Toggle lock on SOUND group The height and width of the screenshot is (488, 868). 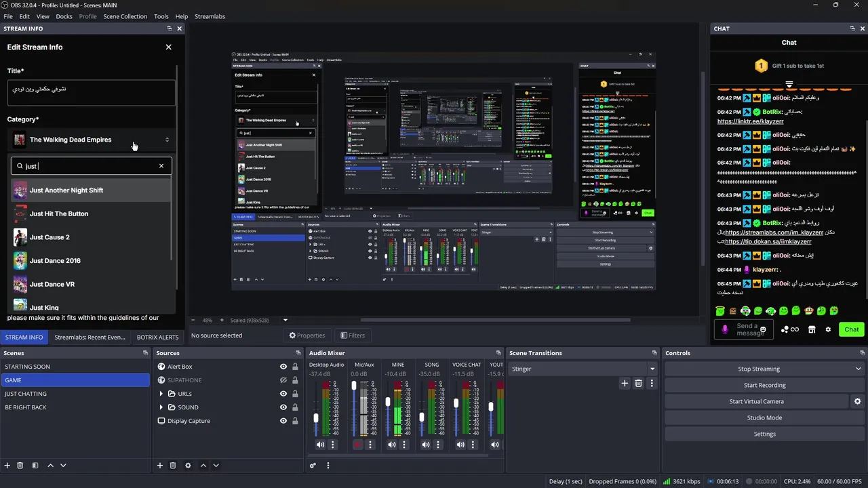click(295, 407)
